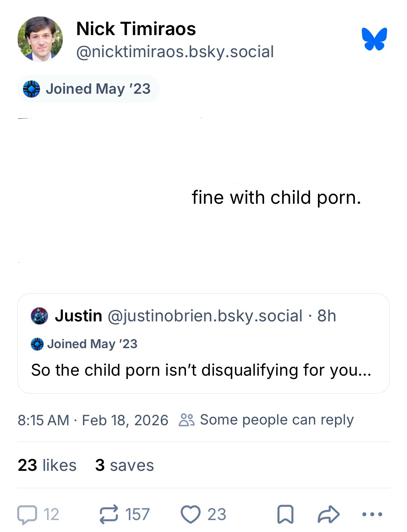Screen dimensions: 407x532
Task: Share the post via arrow icon
Action: point(328,514)
